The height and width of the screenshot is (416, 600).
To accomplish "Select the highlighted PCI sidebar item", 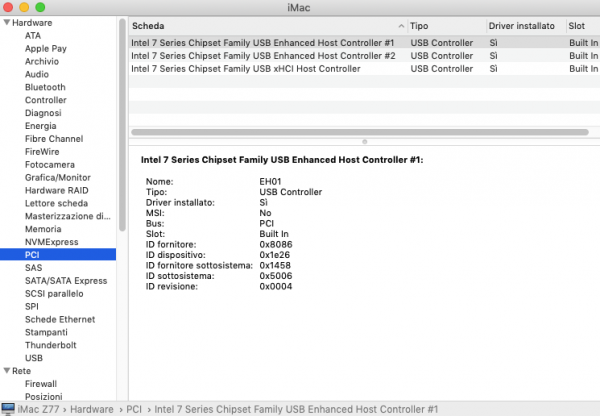I will coord(58,254).
